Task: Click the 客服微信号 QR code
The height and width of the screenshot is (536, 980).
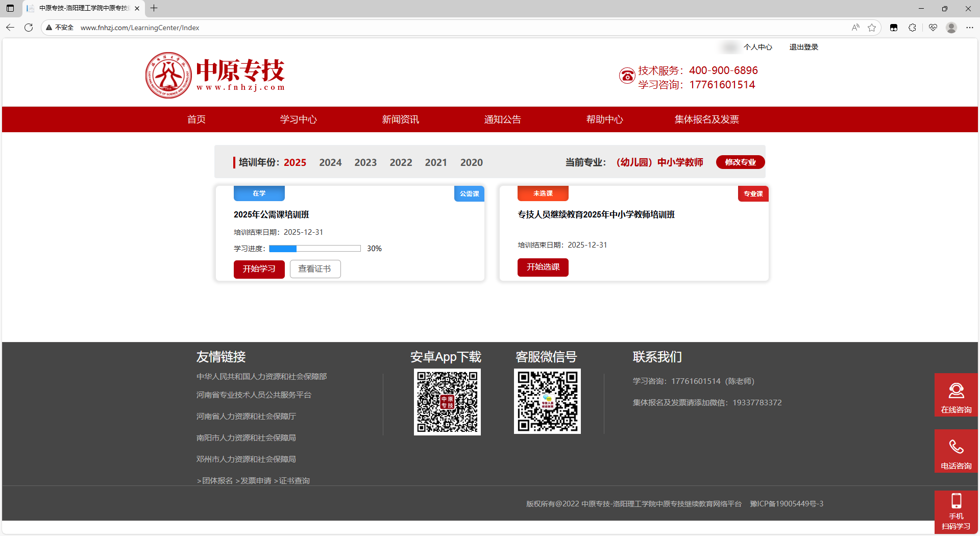Action: tap(547, 401)
